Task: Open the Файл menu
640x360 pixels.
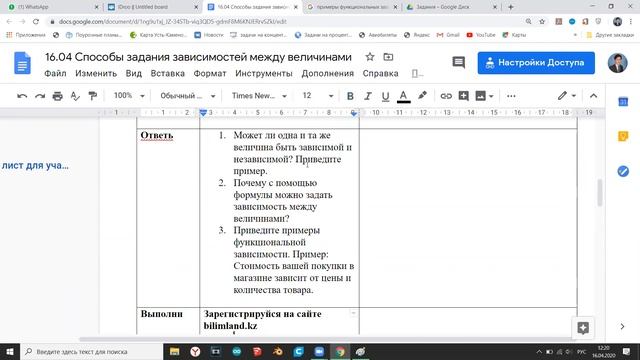Action: 55,73
